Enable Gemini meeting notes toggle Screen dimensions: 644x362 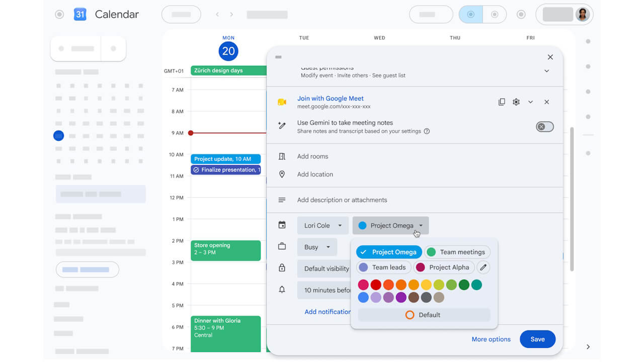pos(544,127)
